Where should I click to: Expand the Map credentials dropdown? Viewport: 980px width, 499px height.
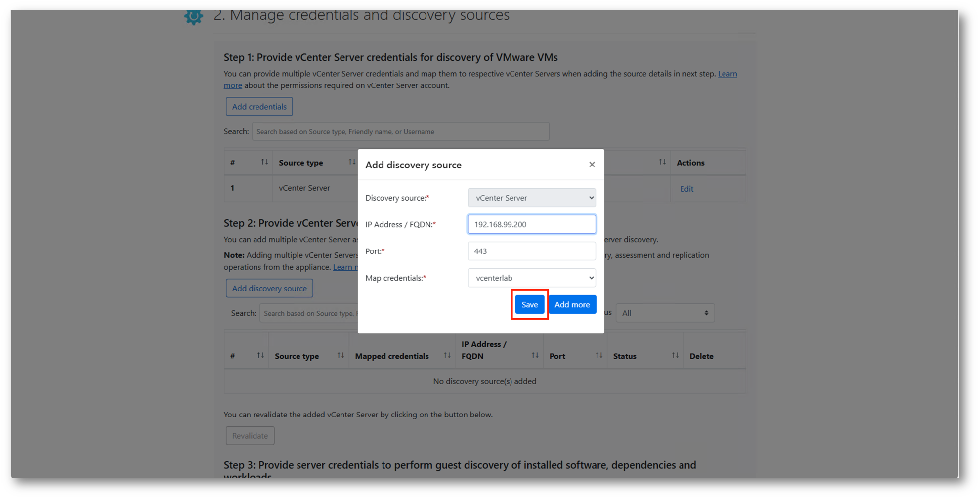(531, 278)
